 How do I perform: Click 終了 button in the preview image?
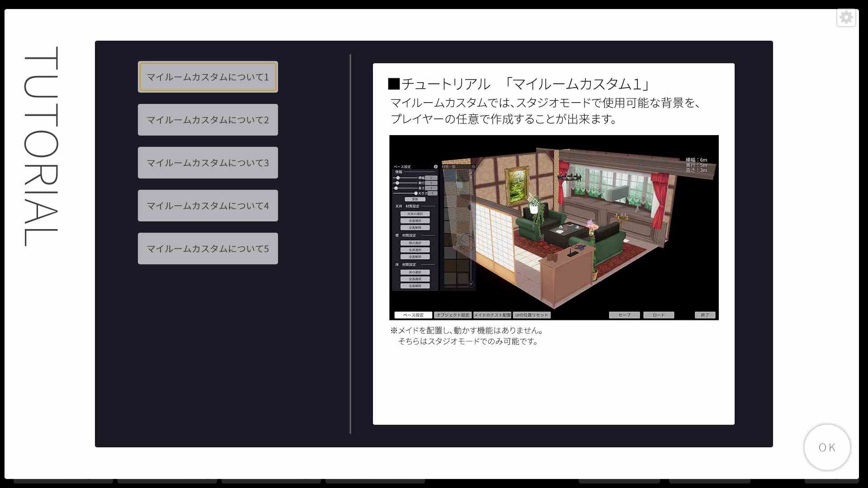click(705, 315)
